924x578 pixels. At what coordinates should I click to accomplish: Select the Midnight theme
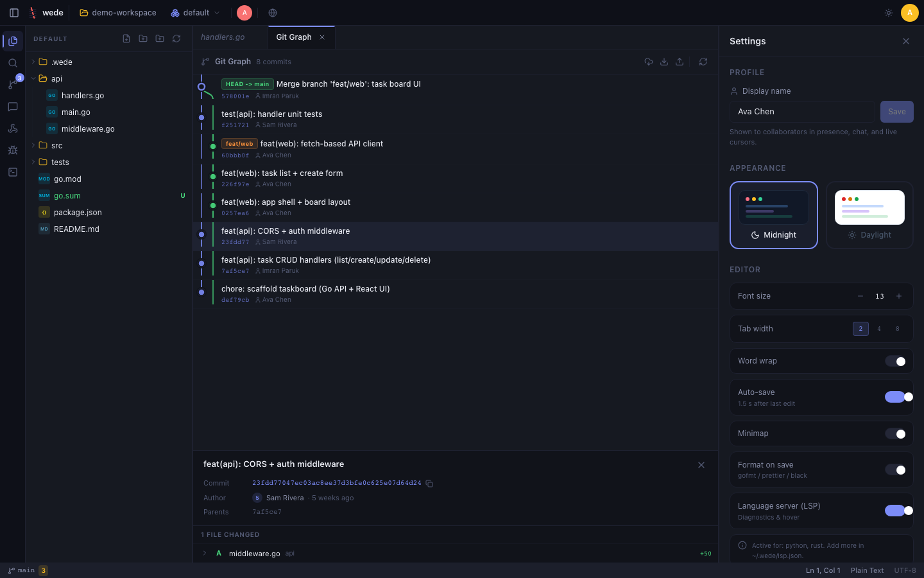coord(774,215)
